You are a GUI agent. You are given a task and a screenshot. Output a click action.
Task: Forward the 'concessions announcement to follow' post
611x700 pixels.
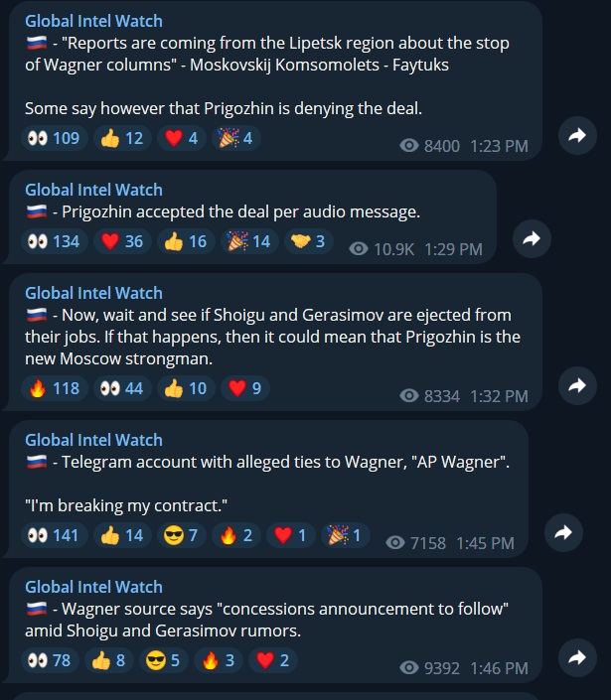(x=577, y=658)
